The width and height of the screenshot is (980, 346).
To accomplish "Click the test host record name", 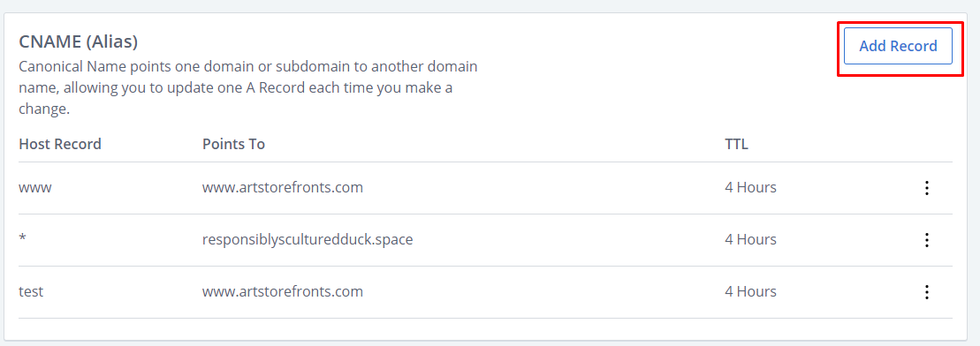I will point(31,291).
